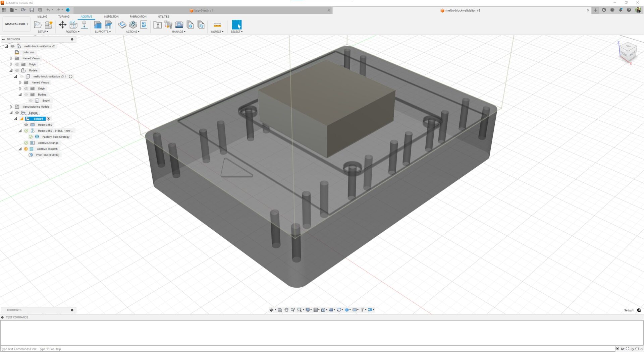Screen dimensions: 644x352
Task: Select the Pan tool in the navigation bar
Action: point(286,309)
